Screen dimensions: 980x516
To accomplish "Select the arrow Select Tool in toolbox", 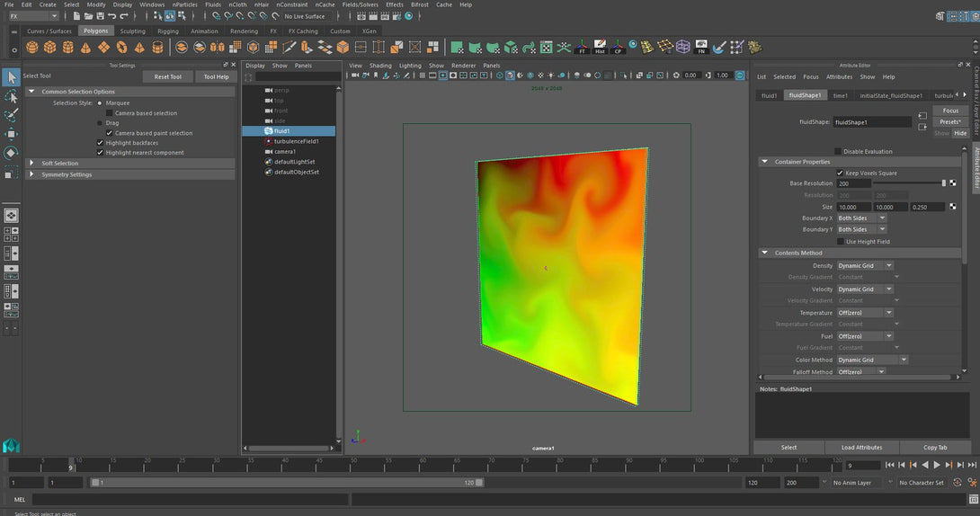I will pos(11,77).
